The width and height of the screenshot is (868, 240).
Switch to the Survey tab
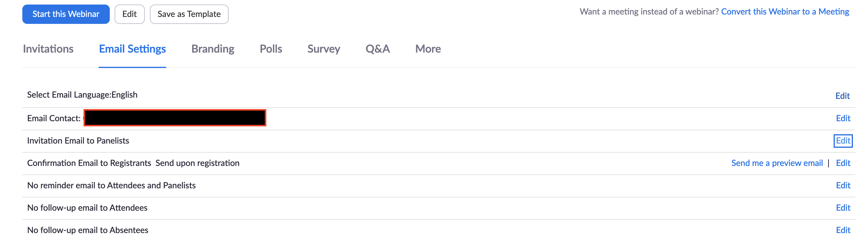click(x=324, y=49)
